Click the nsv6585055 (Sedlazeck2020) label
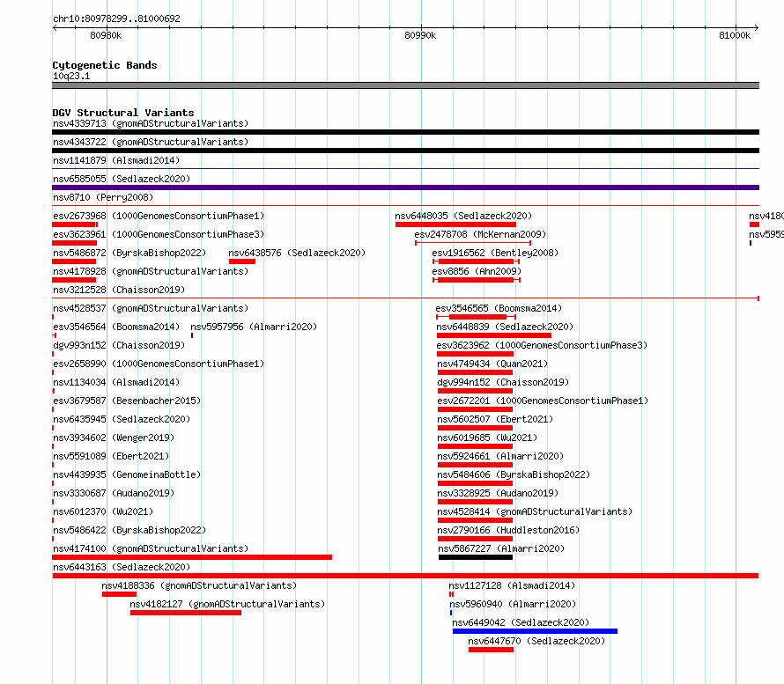 click(122, 179)
